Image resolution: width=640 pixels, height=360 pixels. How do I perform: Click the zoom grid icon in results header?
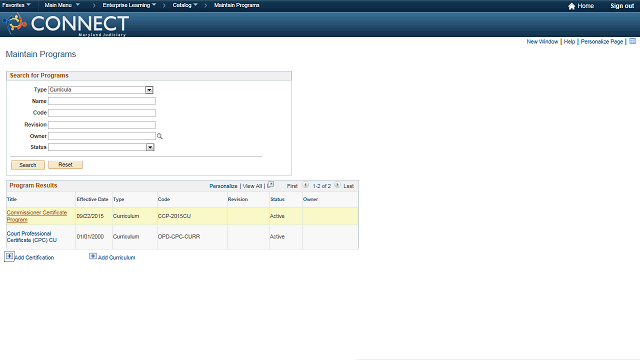271,185
